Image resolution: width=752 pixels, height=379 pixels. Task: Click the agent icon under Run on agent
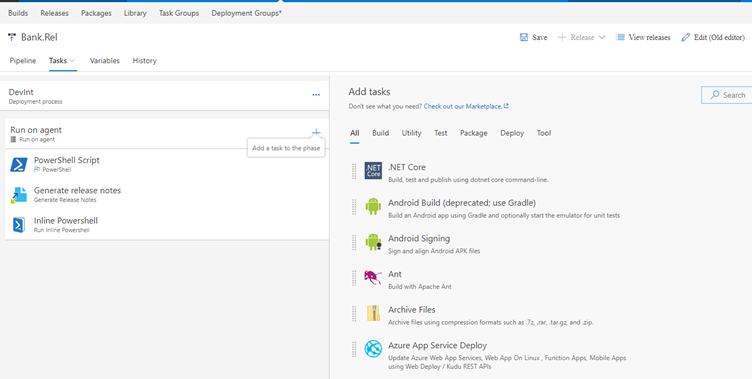click(x=13, y=140)
